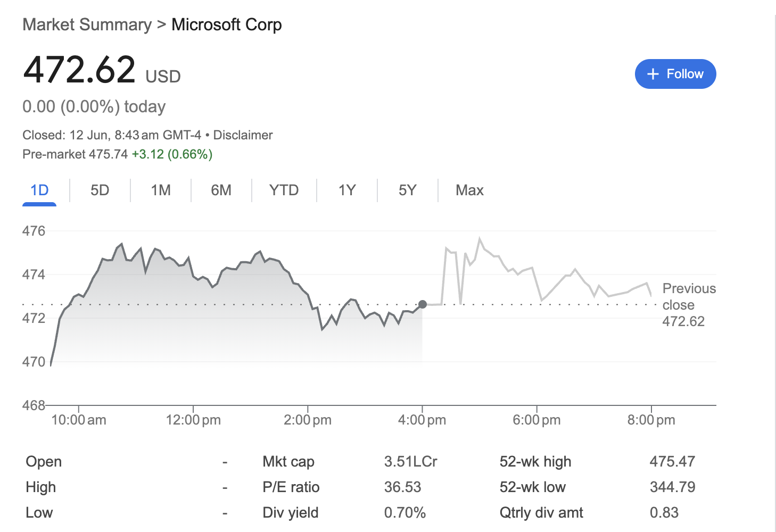The image size is (776, 532).
Task: Click the 474 y-axis label
Action: point(34,275)
